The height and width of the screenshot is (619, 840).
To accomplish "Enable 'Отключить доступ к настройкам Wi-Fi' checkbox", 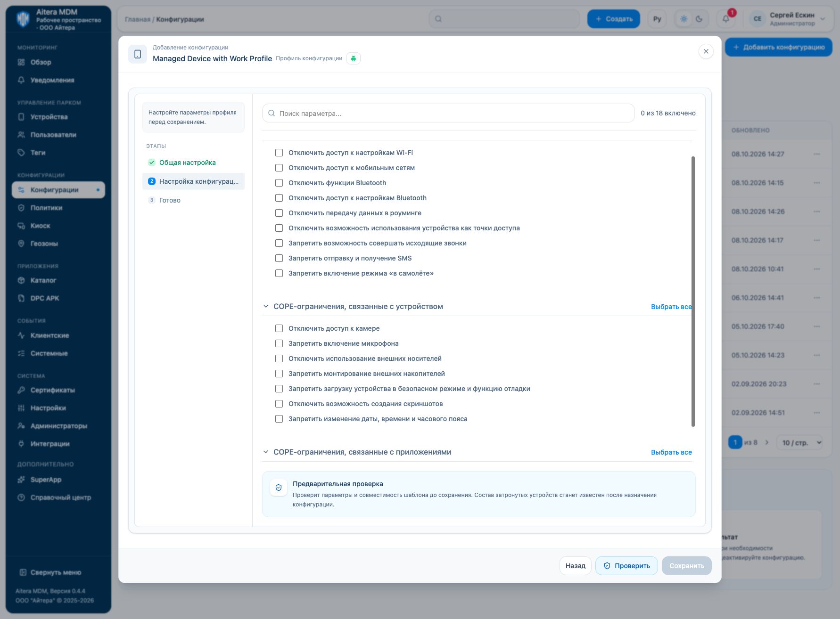I will click(x=279, y=153).
